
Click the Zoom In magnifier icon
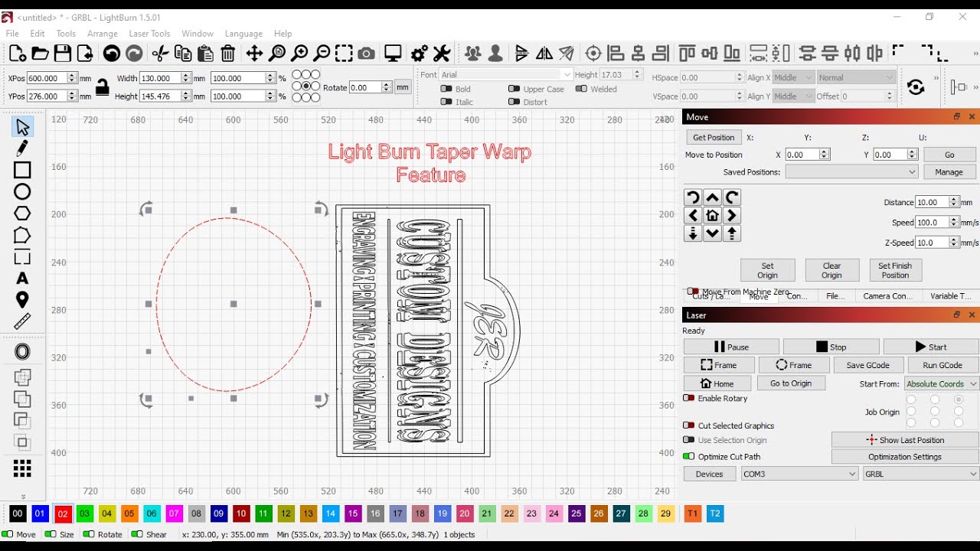click(x=300, y=53)
